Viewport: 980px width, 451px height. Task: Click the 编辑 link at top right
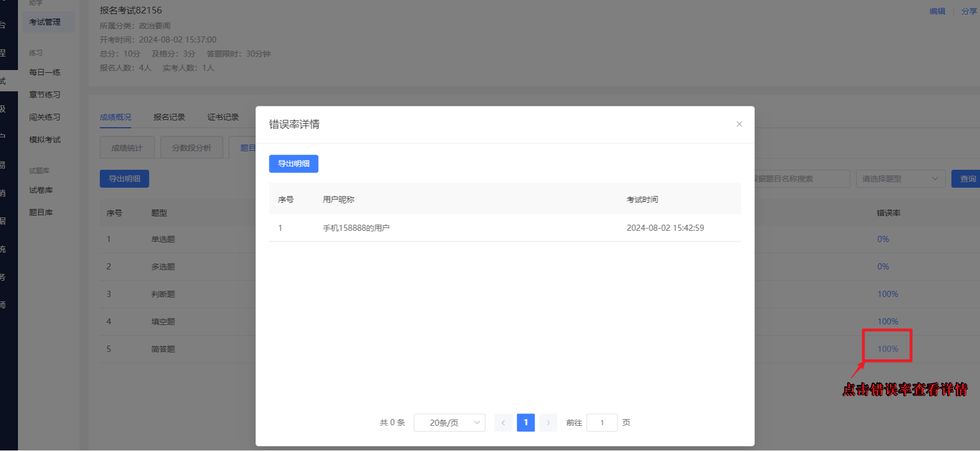coord(937,11)
